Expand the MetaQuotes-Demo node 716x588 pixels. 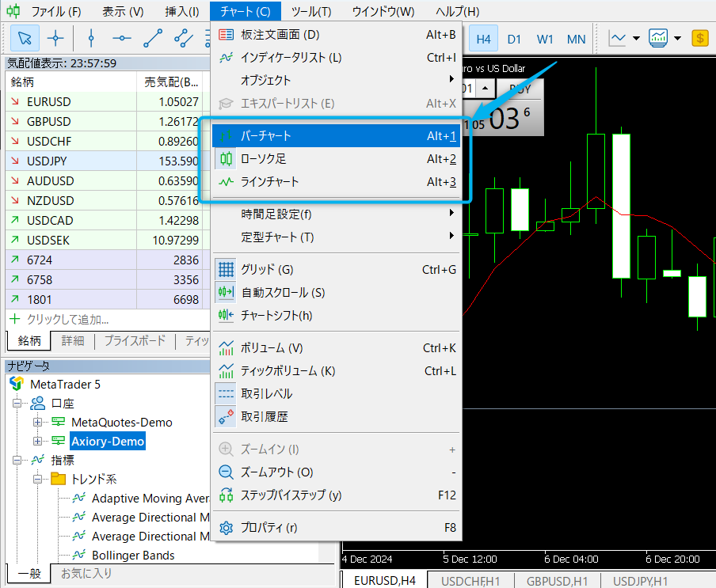tap(38, 423)
